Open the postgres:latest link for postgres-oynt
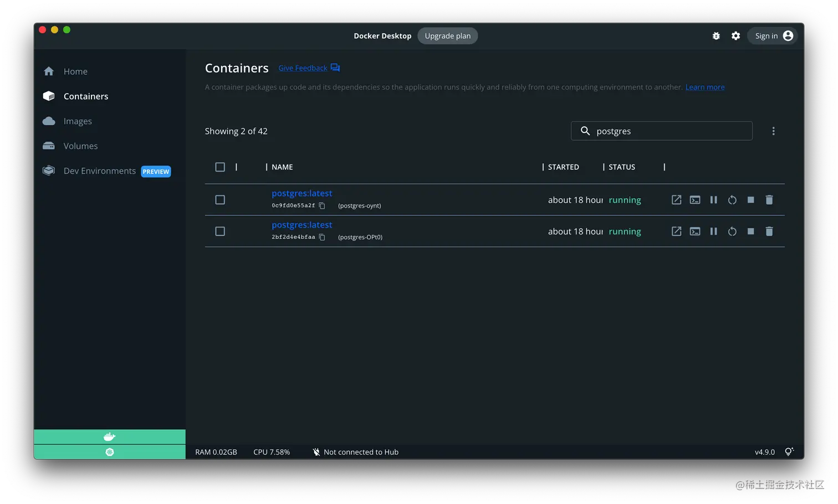 click(302, 193)
